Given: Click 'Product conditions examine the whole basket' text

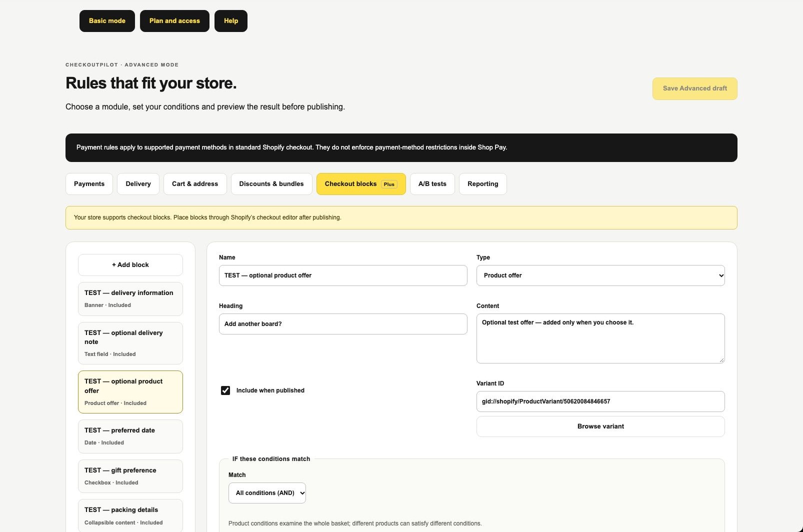Looking at the screenshot, I should (x=355, y=523).
